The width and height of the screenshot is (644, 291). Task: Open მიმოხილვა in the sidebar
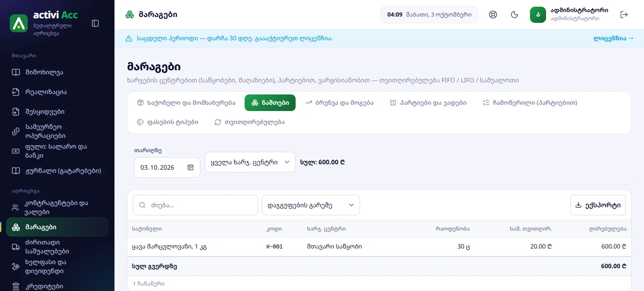[x=57, y=73]
